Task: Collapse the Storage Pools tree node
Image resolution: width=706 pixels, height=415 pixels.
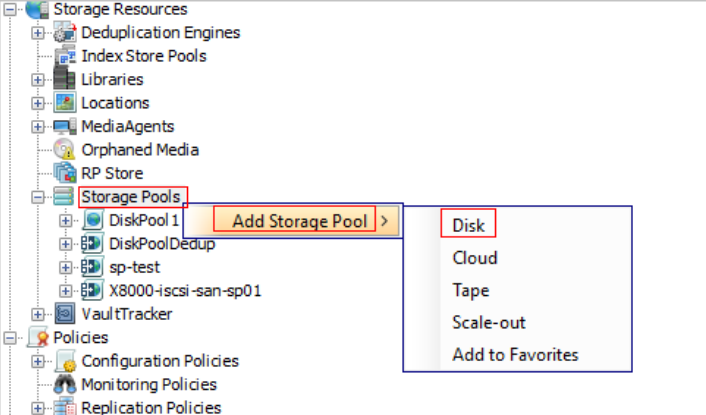Action: click(39, 197)
